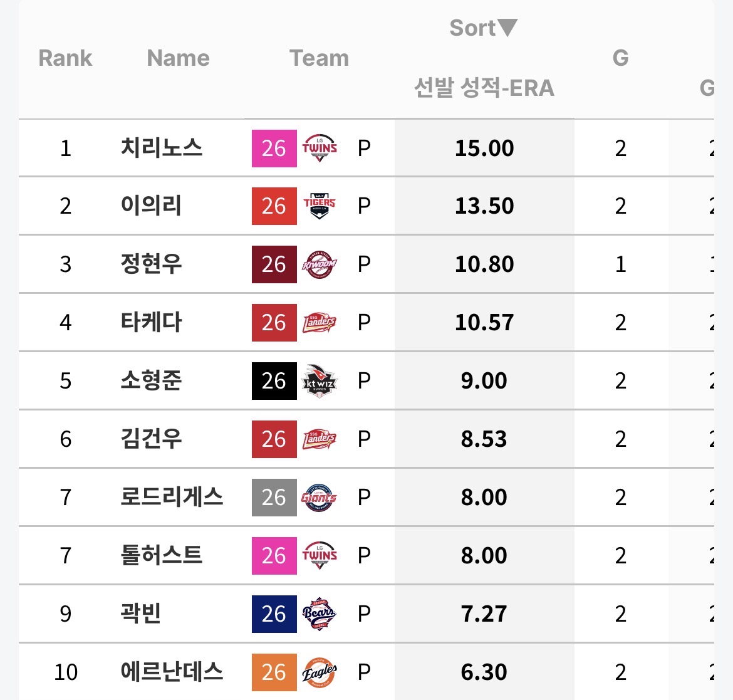Click the kt wiz logo beside 소형준

[x=320, y=380]
